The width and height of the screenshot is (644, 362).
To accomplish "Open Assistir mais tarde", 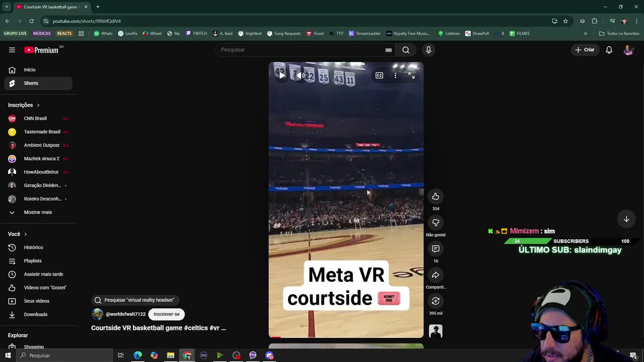I will (x=38, y=274).
